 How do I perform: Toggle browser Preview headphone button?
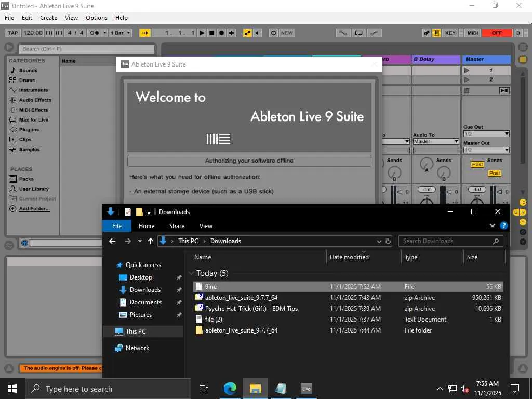pyautogui.click(x=24, y=243)
